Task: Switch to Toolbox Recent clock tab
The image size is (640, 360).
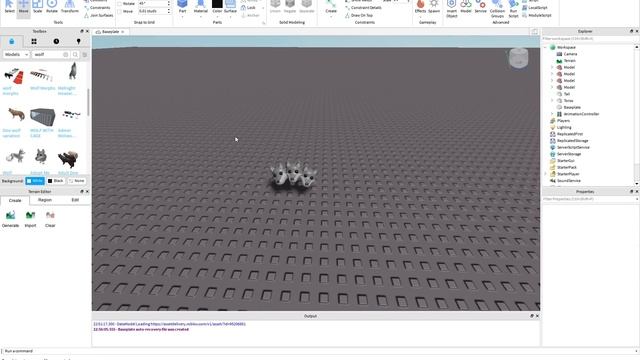Action: [x=56, y=41]
